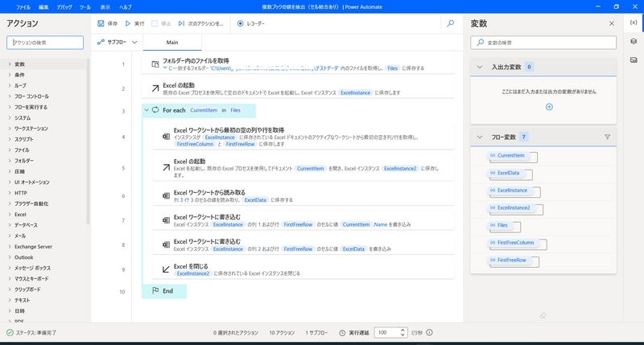Collapse the For each loop block
Screen dimensions: 644x345
147,110
